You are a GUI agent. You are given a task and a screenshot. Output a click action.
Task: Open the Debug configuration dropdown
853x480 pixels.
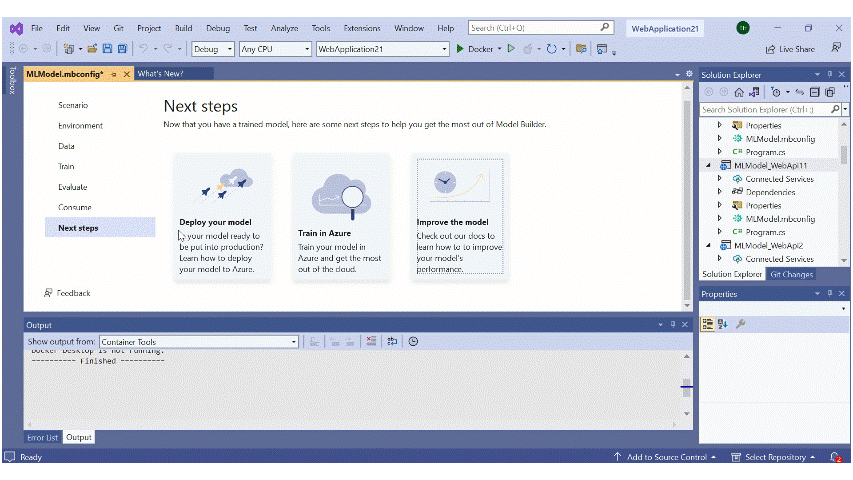click(x=213, y=49)
